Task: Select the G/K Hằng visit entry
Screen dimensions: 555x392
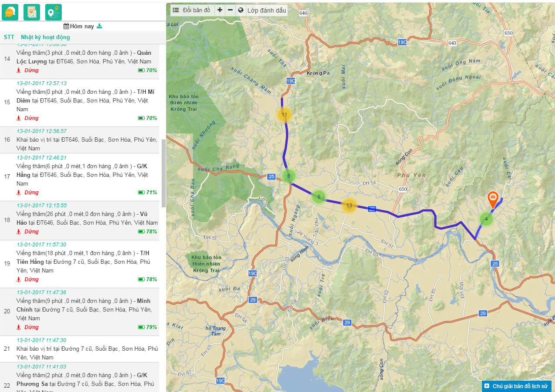Action: coord(80,177)
